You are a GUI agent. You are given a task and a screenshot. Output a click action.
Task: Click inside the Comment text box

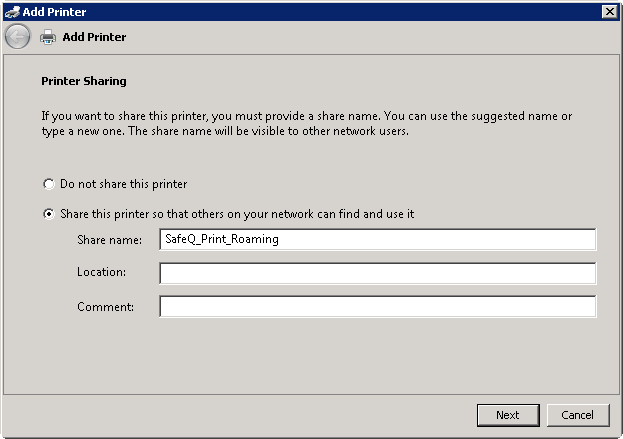(x=377, y=307)
